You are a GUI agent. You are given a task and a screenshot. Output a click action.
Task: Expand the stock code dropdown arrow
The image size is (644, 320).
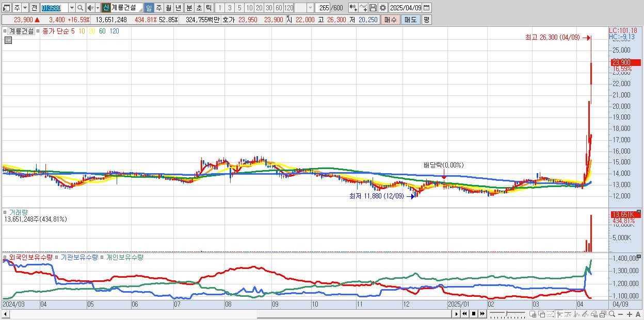tap(72, 8)
